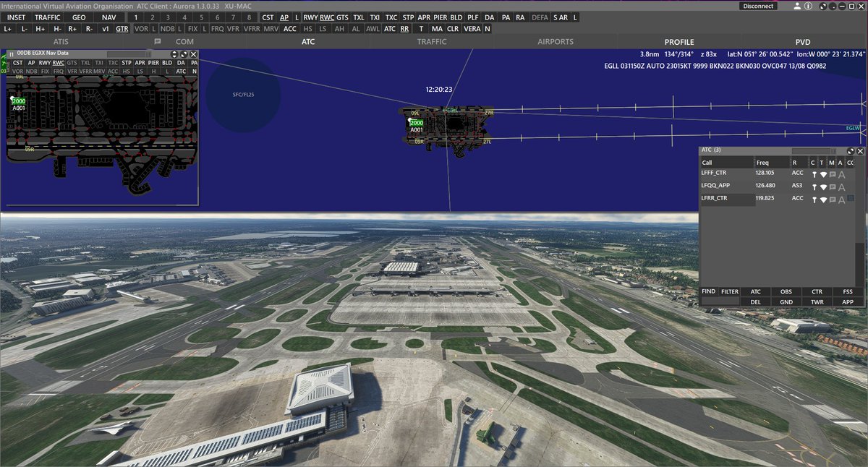Select the LFQQ_APP callsign
The height and width of the screenshot is (467, 868).
pyautogui.click(x=715, y=186)
